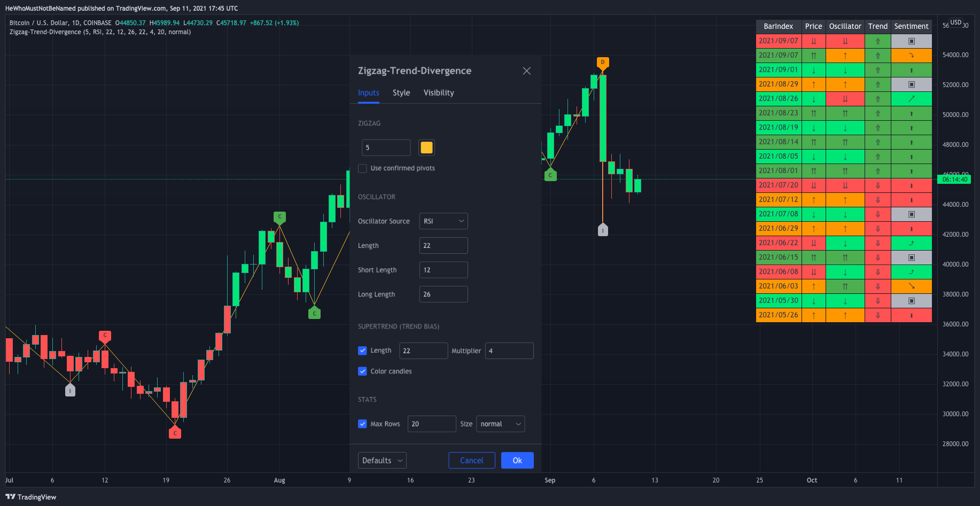Click the sentiment square icon in 2021/07/08 row

tap(912, 214)
